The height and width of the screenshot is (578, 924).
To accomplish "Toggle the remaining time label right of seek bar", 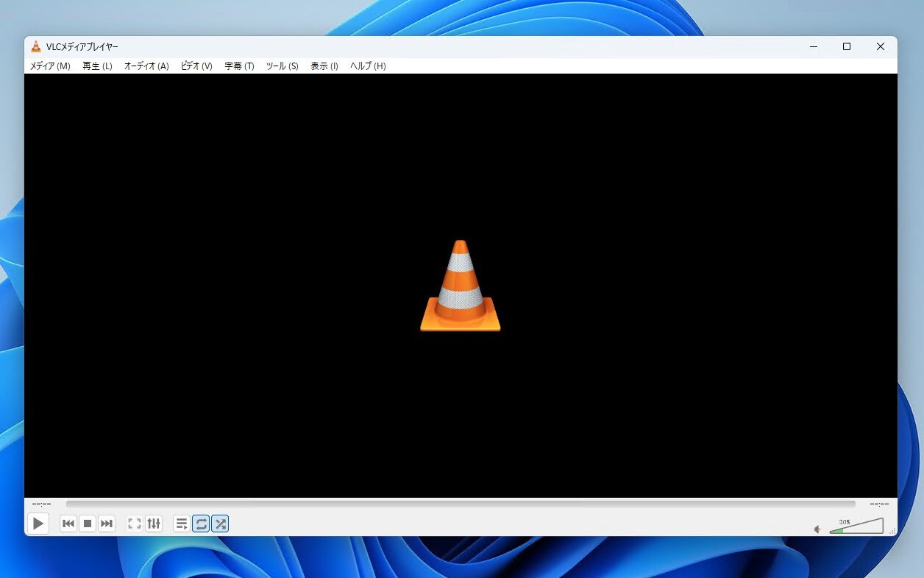I will pyautogui.click(x=879, y=504).
